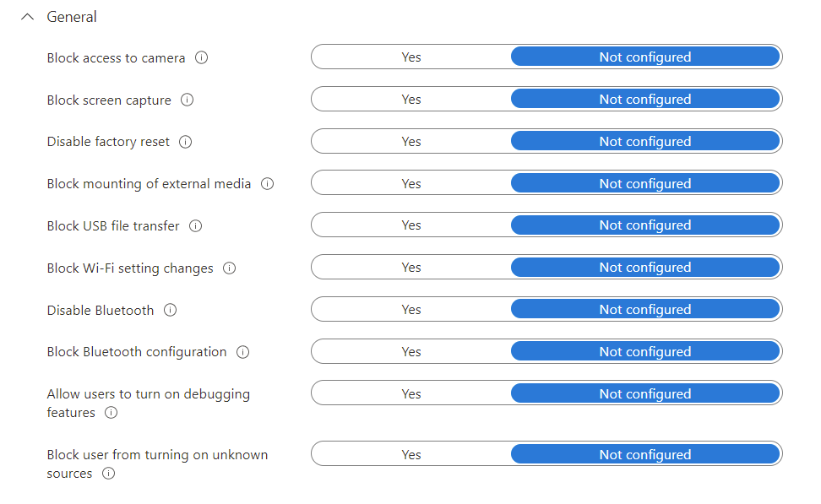
Task: Click the Disable factory reset info icon
Action: click(x=184, y=142)
